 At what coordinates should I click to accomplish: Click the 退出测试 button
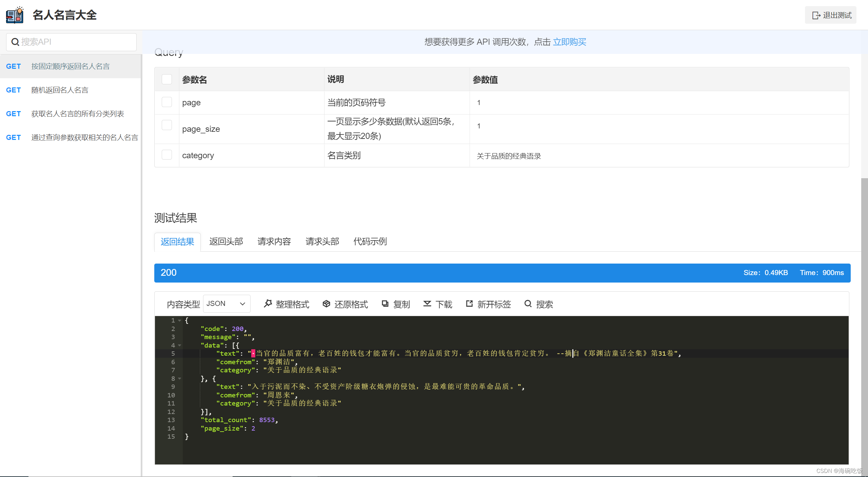pos(830,15)
